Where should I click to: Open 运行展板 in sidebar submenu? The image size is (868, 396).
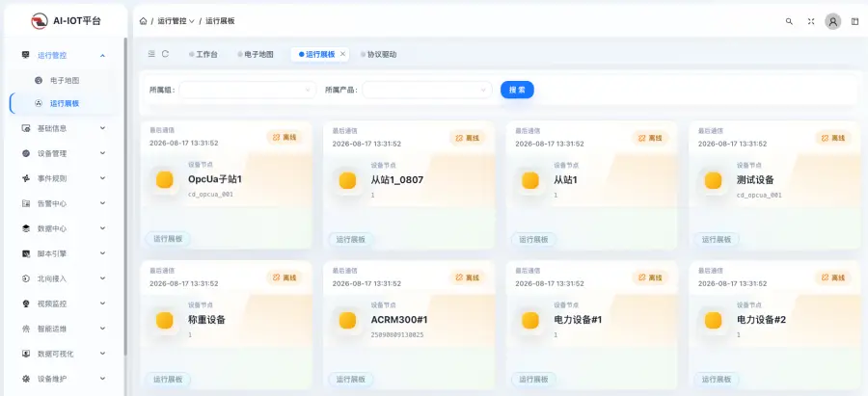pos(65,103)
